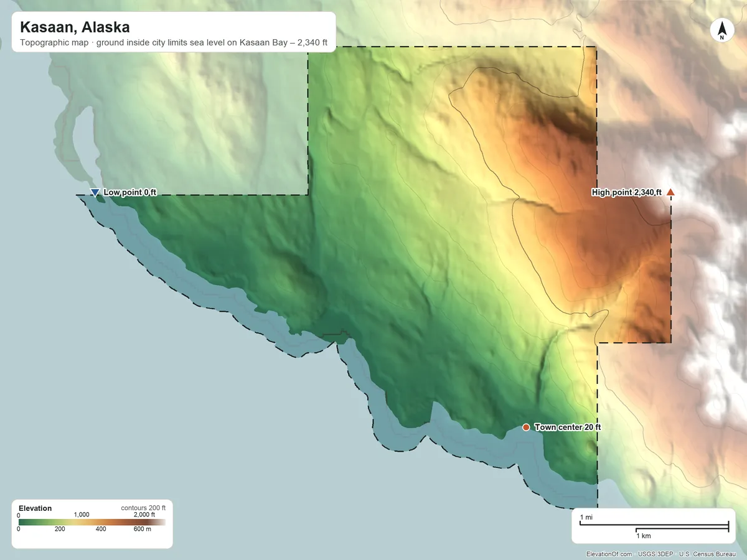Image resolution: width=747 pixels, height=560 pixels.
Task: Click the '1 mi' scale bar label
Action: coord(586,518)
